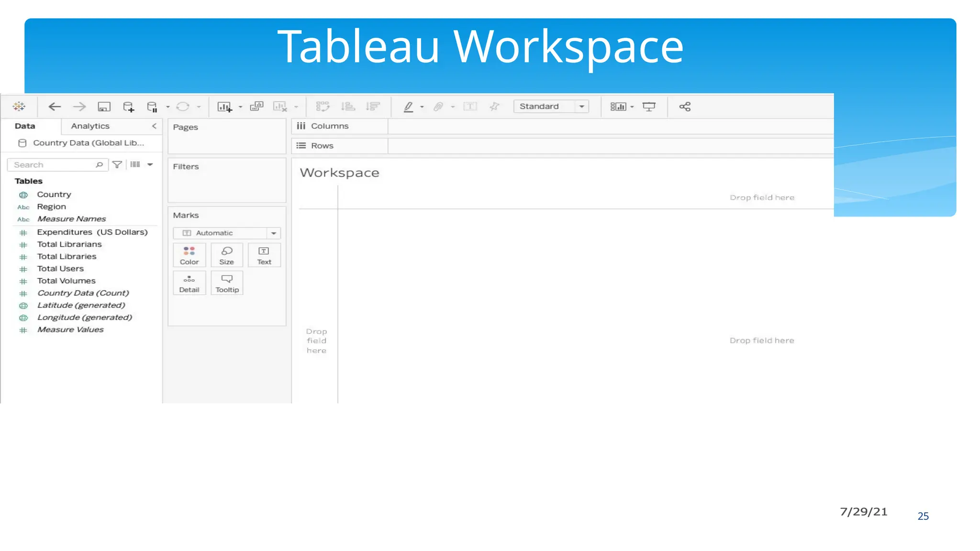Click the Tooltip button on Marks card
This screenshot has width=980, height=551.
pos(227,283)
